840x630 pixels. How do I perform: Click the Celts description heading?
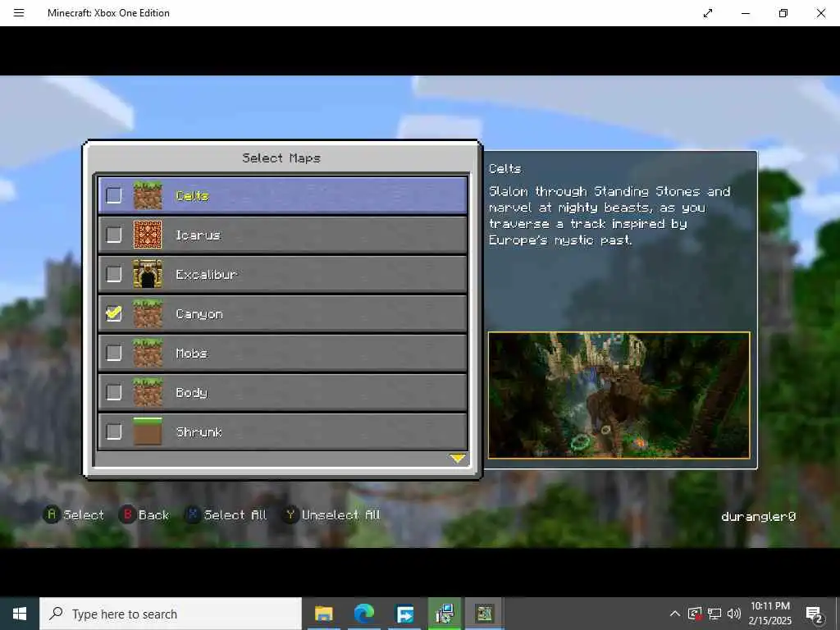coord(504,169)
